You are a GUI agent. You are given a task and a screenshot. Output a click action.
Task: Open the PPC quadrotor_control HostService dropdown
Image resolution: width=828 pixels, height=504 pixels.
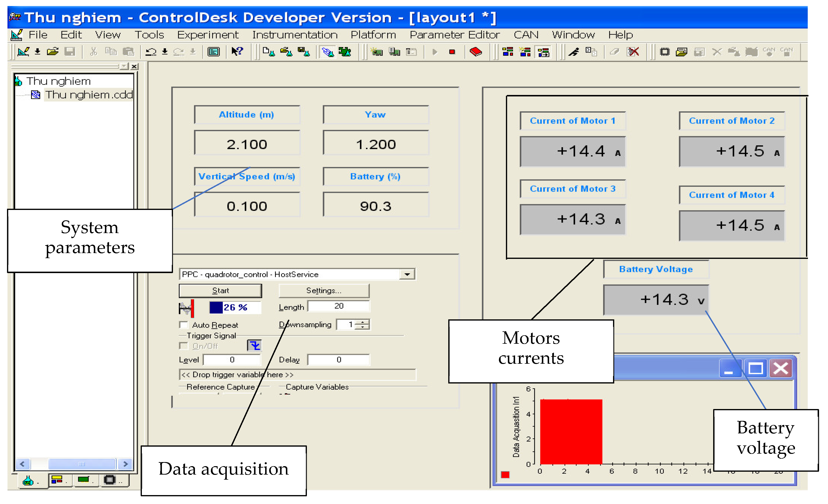tap(407, 274)
